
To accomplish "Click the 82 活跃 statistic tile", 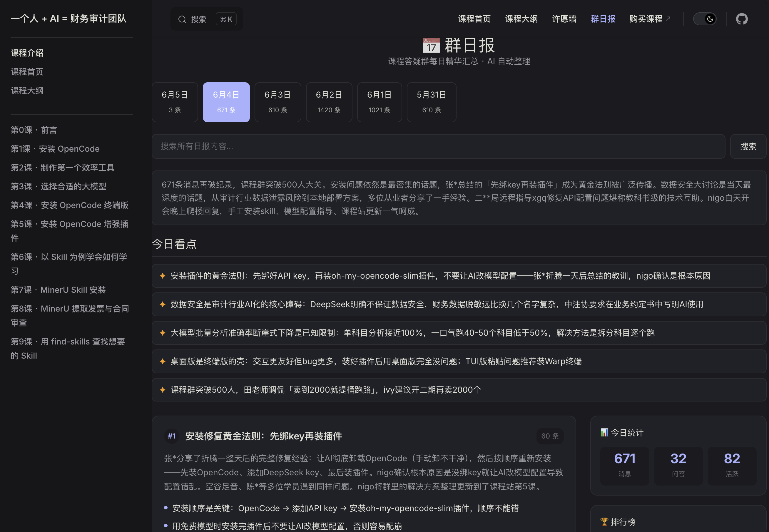I will coord(732,466).
